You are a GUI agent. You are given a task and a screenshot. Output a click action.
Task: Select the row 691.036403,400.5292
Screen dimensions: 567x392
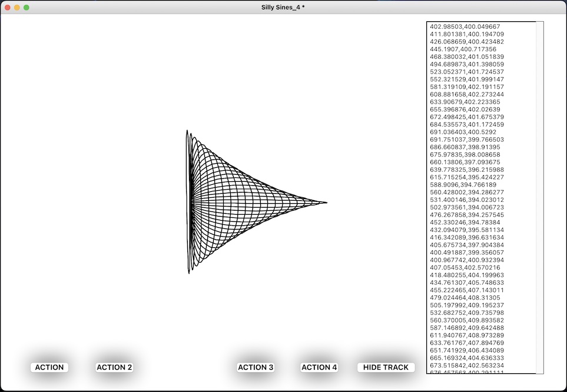463,132
